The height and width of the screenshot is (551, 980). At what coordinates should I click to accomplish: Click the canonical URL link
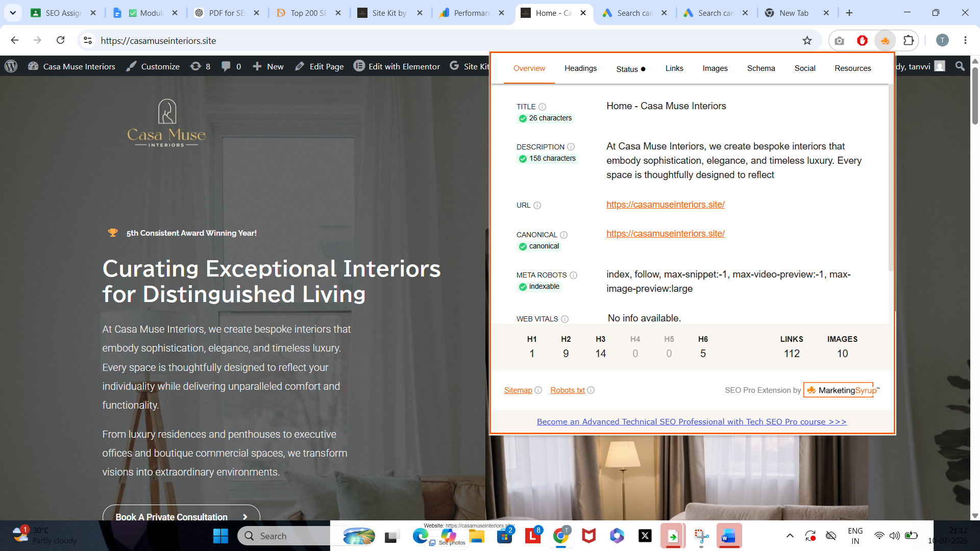coord(665,234)
